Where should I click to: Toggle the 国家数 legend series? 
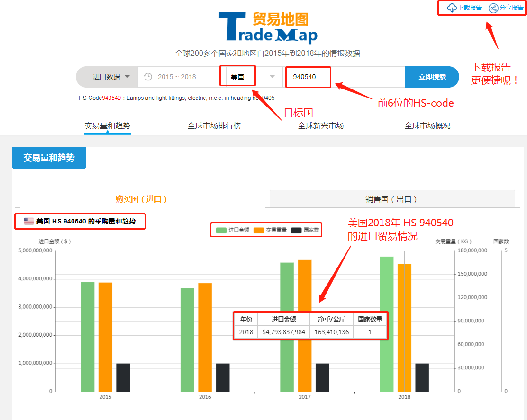click(305, 230)
